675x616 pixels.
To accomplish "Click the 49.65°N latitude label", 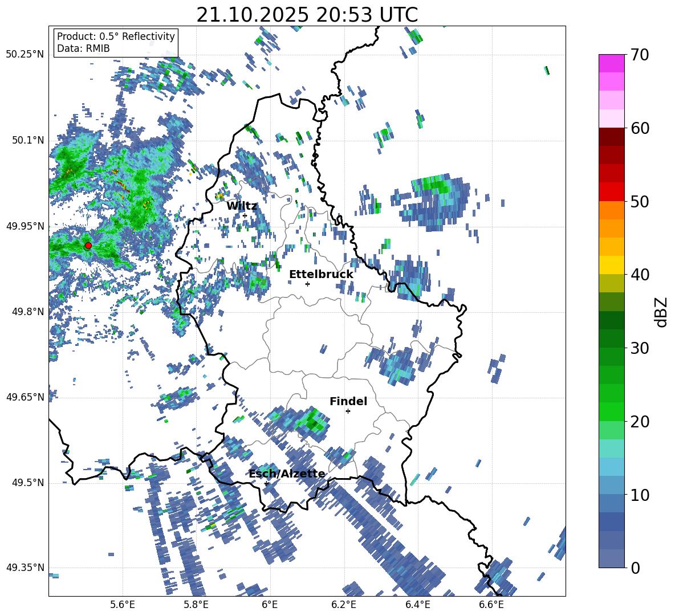I will pyautogui.click(x=25, y=397).
